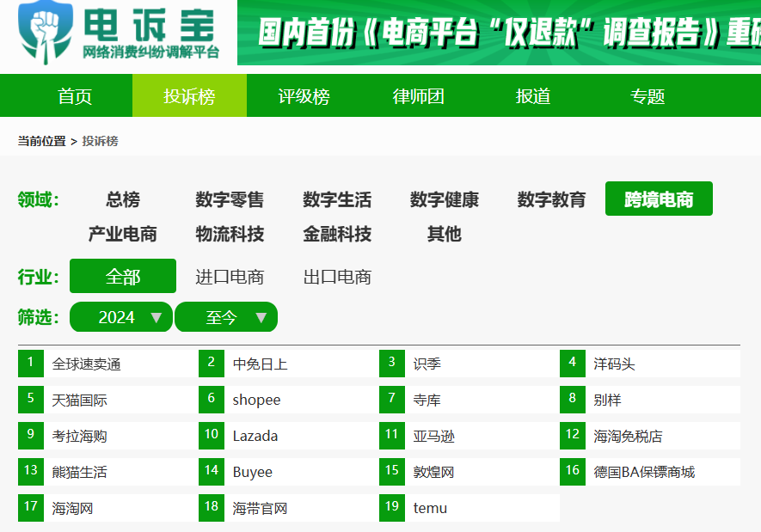Screen dimensions: 761x532
Task: Click the 电诉宝 fist shield logo
Action: [46, 32]
